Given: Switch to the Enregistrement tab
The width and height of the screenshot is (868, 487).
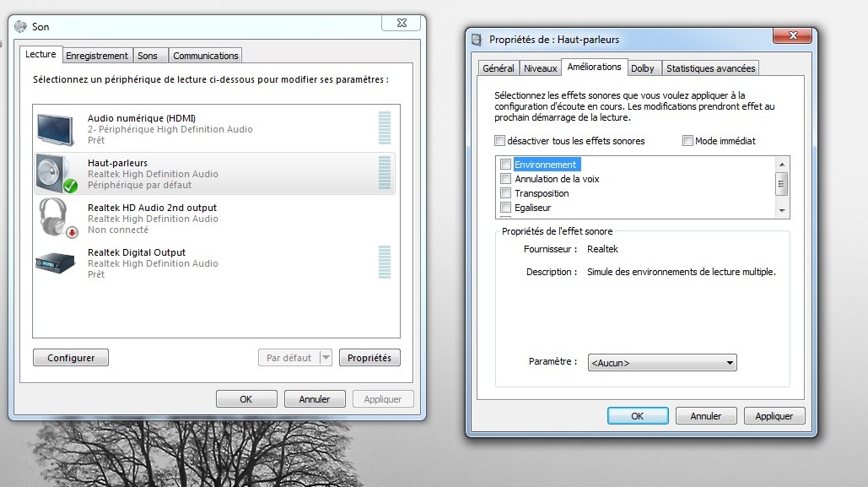Looking at the screenshot, I should click(97, 56).
